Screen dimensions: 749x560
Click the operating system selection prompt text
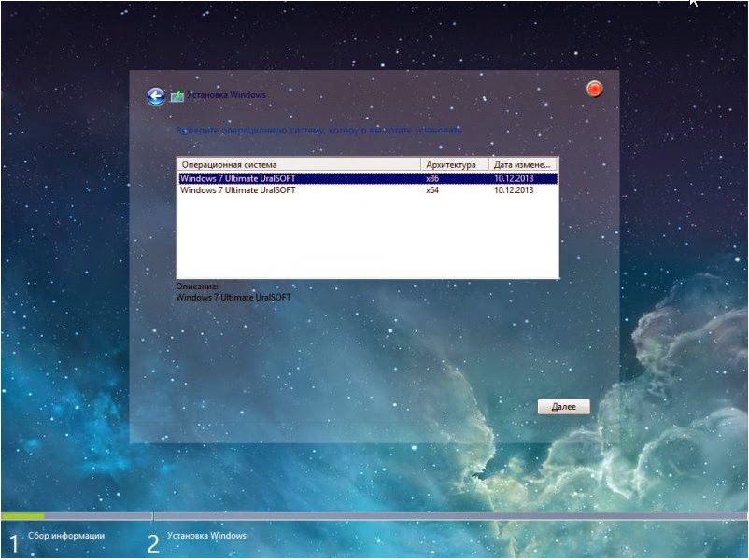pos(319,131)
